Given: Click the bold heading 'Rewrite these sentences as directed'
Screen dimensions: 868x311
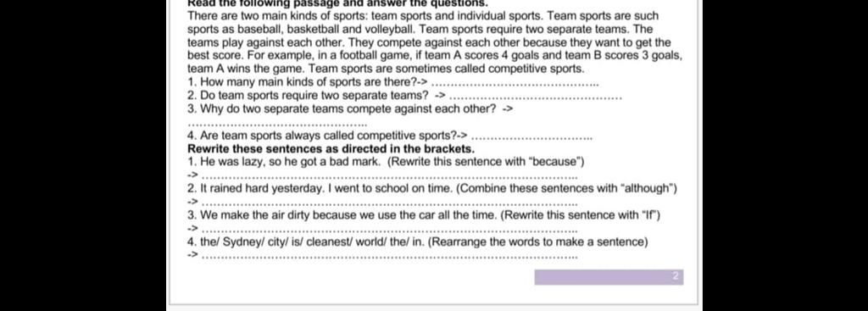Looking at the screenshot, I should (331, 149).
